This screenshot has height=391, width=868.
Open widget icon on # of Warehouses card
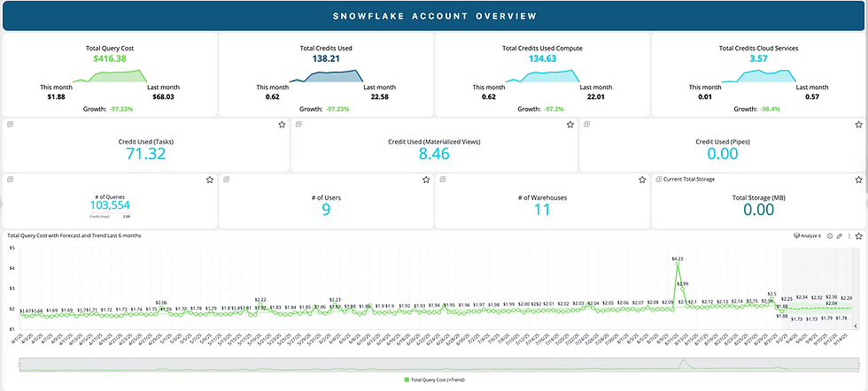[x=444, y=180]
